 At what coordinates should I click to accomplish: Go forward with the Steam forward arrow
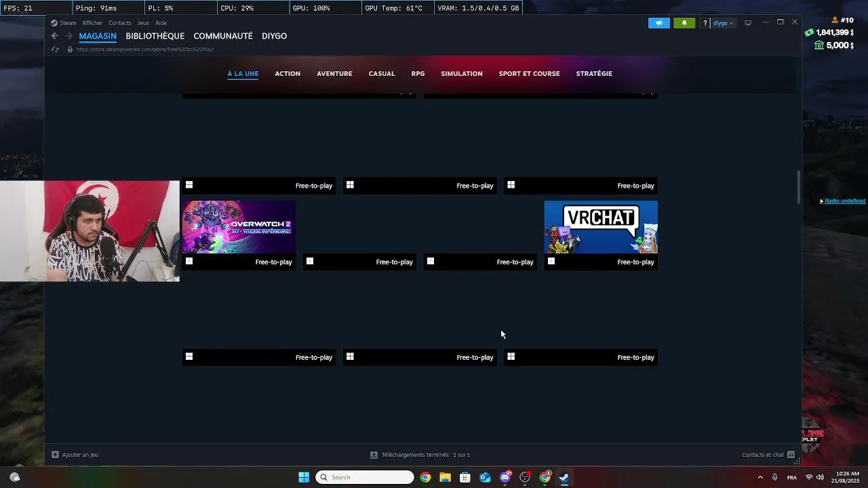[68, 36]
